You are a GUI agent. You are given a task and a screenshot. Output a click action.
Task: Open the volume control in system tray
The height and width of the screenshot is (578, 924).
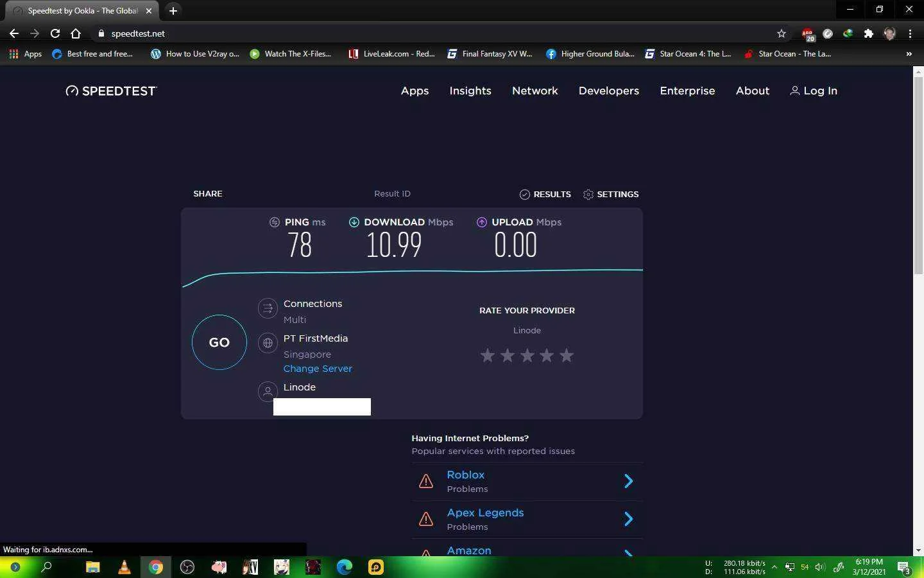[820, 567]
